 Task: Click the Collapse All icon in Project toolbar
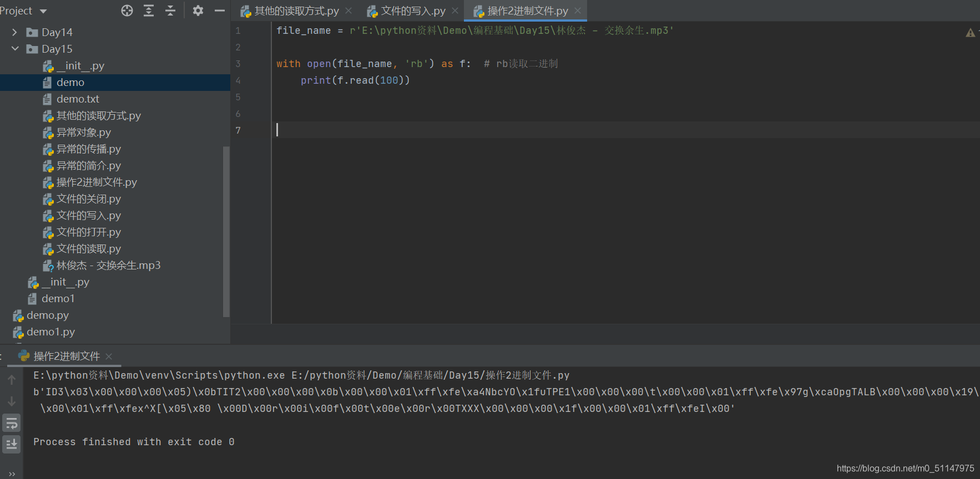(170, 11)
